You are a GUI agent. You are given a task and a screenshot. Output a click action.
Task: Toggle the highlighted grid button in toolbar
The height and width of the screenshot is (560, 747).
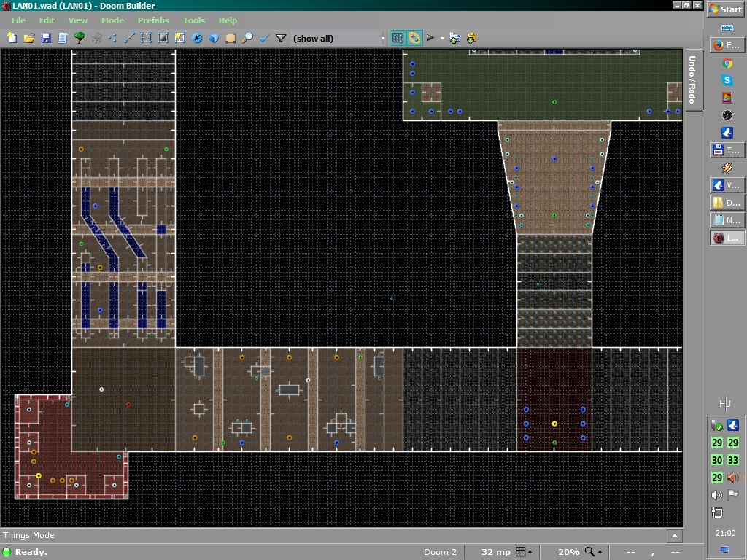398,38
